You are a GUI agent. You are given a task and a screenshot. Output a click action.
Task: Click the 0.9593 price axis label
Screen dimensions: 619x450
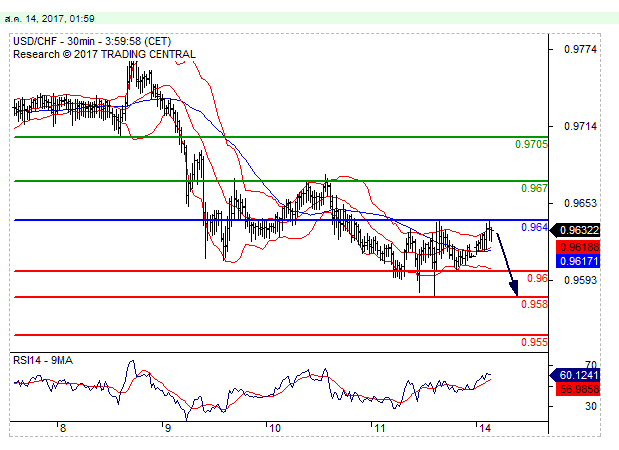click(x=580, y=280)
